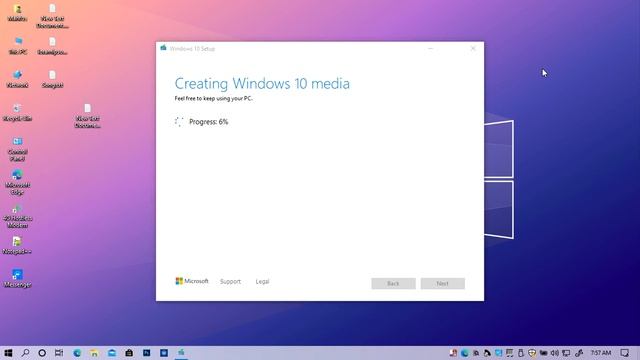Click 'Feel free to keep using your PC' text

point(213,98)
